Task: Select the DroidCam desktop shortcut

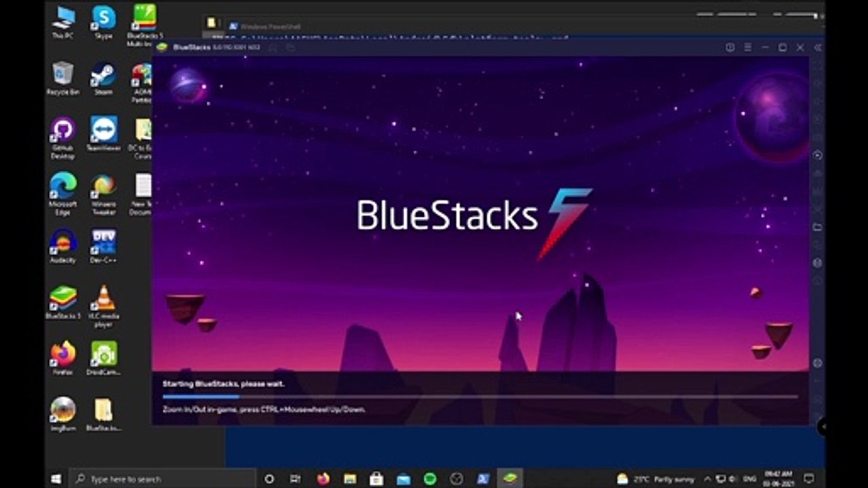Action: point(104,358)
